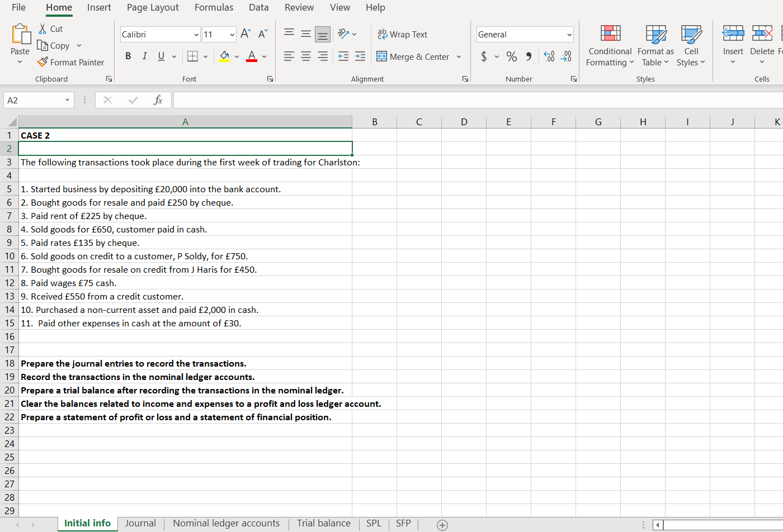Click the Orientation text-angle icon

tap(343, 34)
